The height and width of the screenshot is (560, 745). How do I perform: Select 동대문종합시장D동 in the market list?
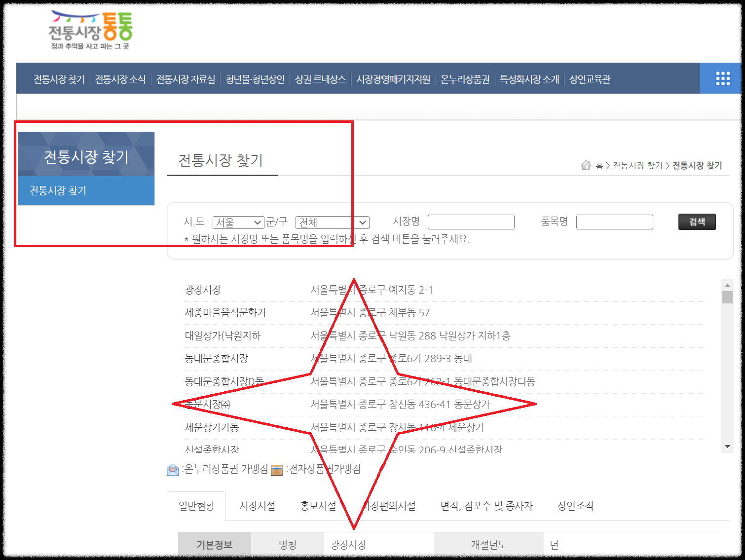coord(224,381)
